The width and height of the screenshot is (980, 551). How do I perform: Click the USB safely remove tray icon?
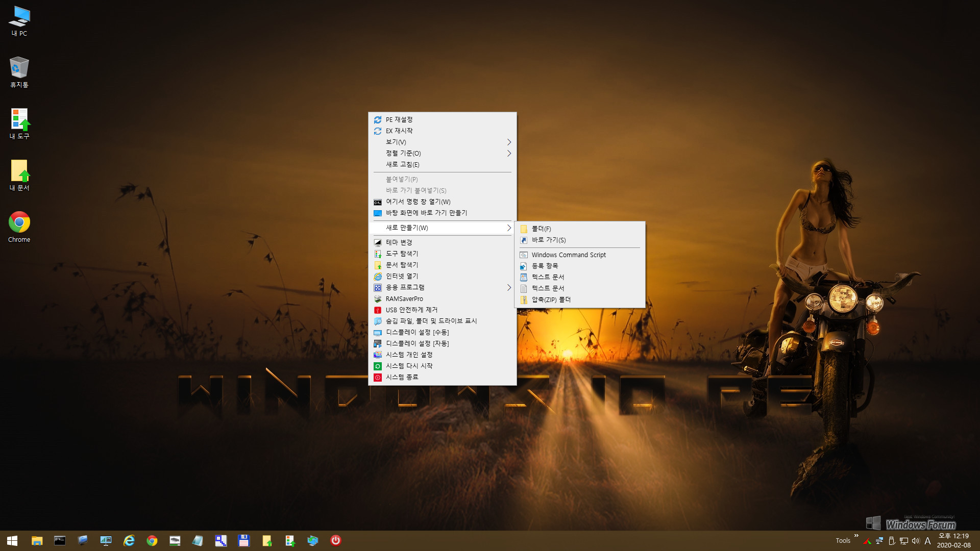(x=892, y=541)
